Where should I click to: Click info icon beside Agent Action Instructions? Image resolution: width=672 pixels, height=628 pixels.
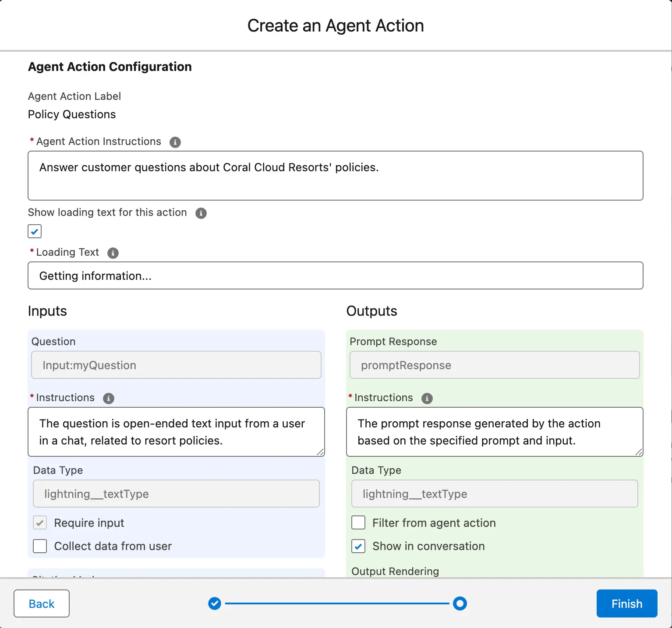175,142
